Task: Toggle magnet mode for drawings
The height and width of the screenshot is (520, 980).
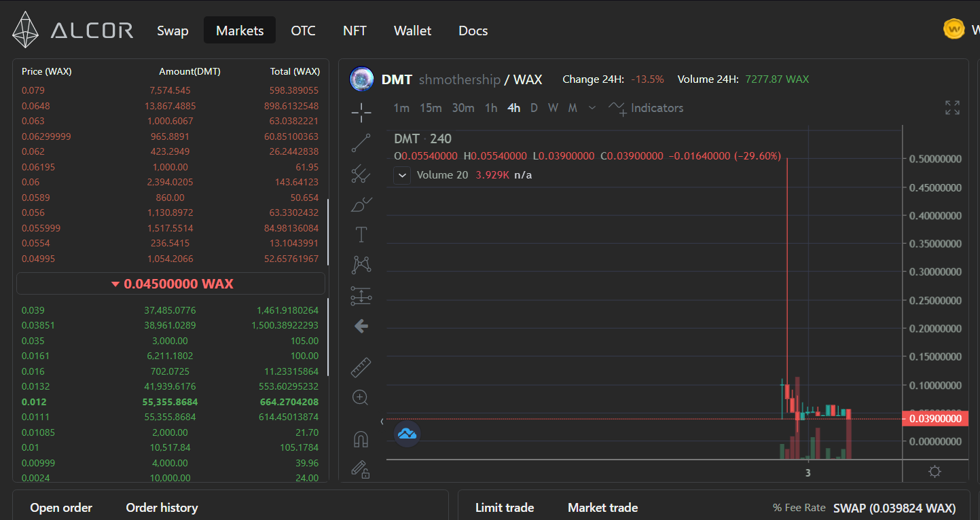Action: pyautogui.click(x=361, y=439)
